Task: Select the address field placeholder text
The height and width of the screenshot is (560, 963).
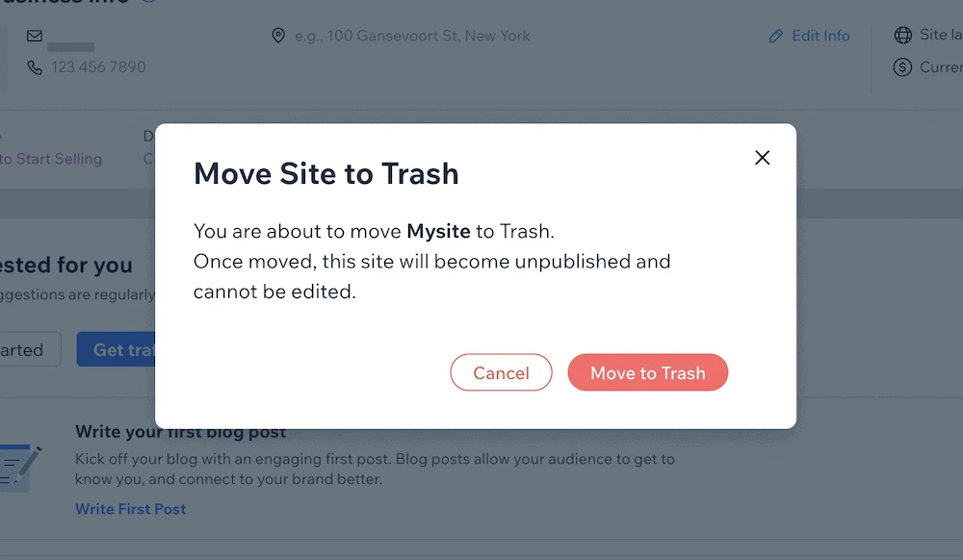Action: [x=412, y=36]
